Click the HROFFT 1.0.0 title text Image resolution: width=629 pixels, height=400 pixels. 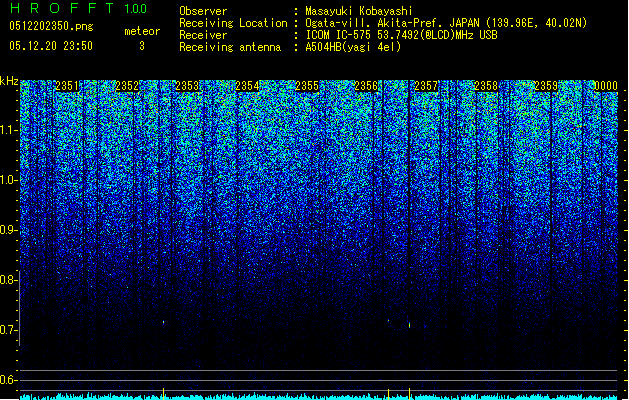(x=78, y=8)
